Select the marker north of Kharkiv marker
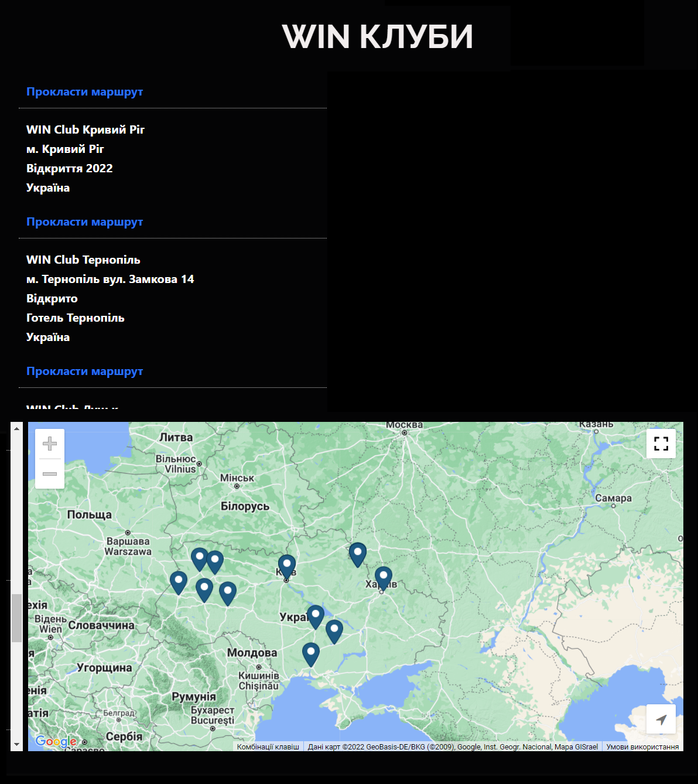 pyautogui.click(x=358, y=553)
